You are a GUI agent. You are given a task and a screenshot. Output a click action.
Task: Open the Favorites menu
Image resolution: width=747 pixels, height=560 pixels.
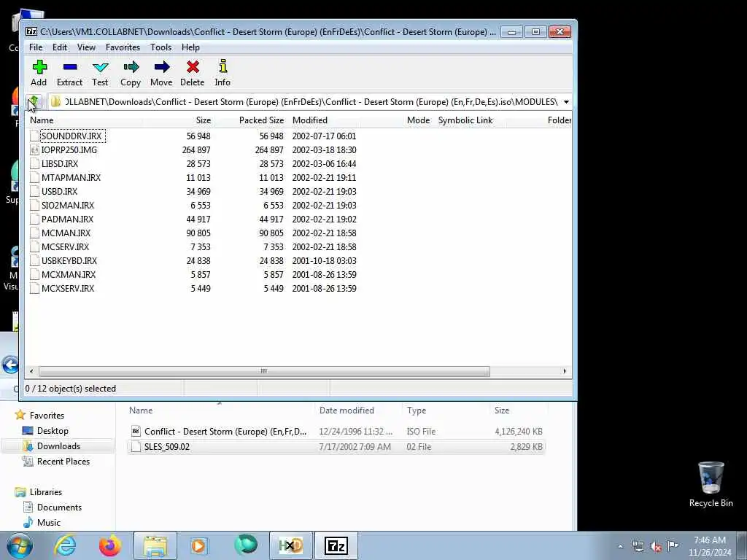(x=123, y=47)
